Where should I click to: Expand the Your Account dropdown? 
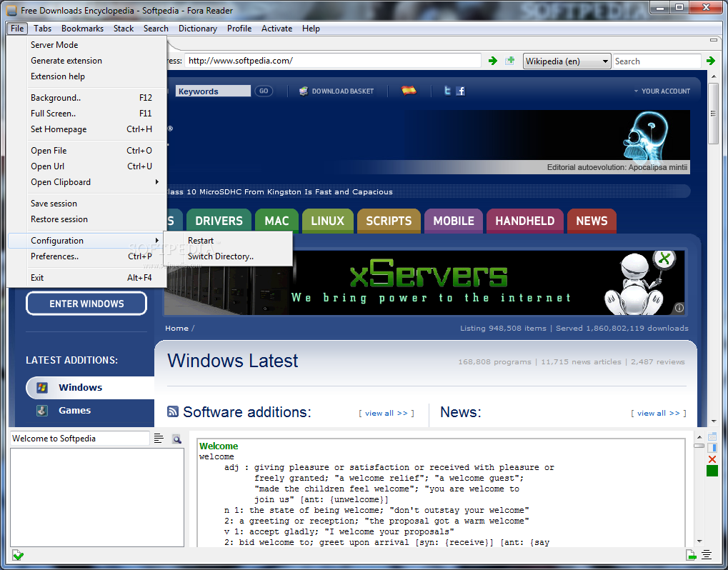pos(662,91)
